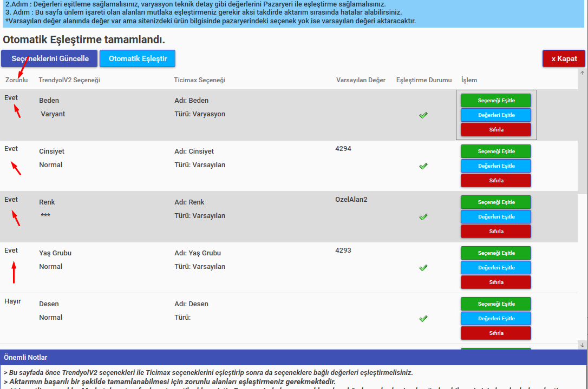Click the Önemli Notlar header bar
The width and height of the screenshot is (588, 389).
[x=294, y=358]
